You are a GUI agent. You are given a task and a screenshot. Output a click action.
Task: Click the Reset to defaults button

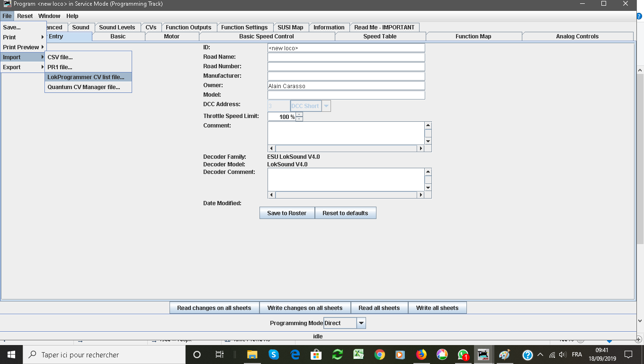point(345,213)
